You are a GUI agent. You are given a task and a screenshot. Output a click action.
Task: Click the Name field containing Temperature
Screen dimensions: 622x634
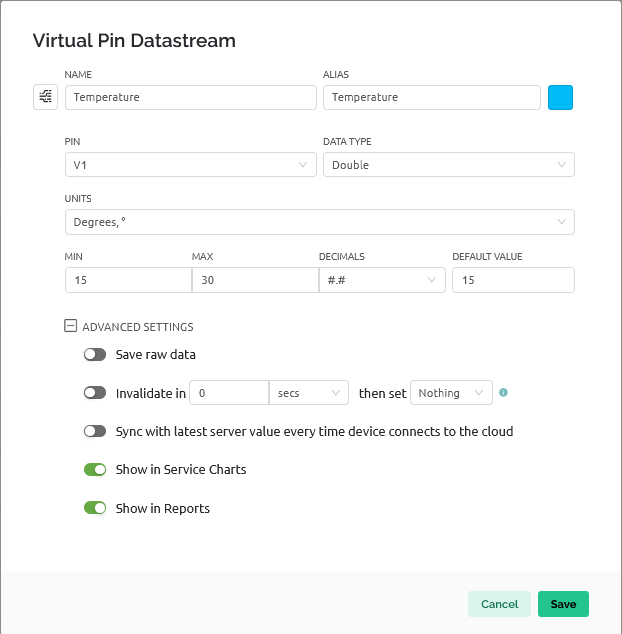191,97
